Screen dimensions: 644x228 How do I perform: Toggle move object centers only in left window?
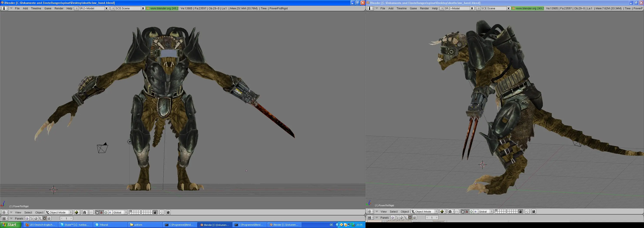click(91, 212)
